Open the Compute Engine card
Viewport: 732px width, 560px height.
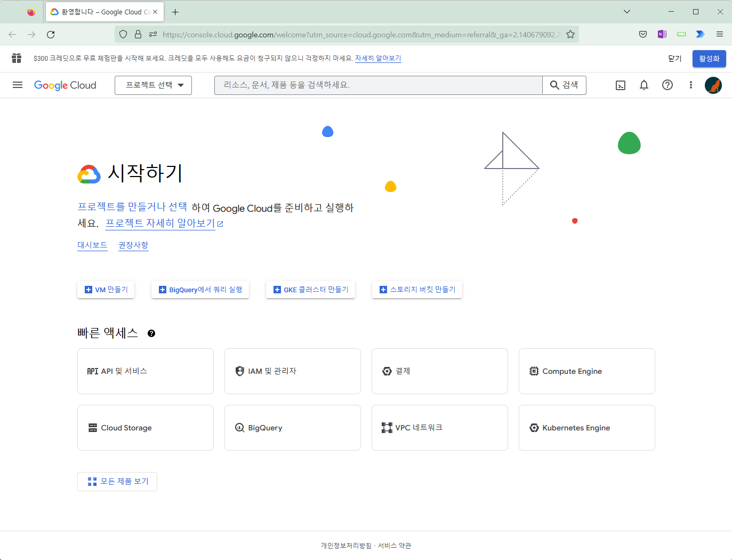[x=587, y=371]
